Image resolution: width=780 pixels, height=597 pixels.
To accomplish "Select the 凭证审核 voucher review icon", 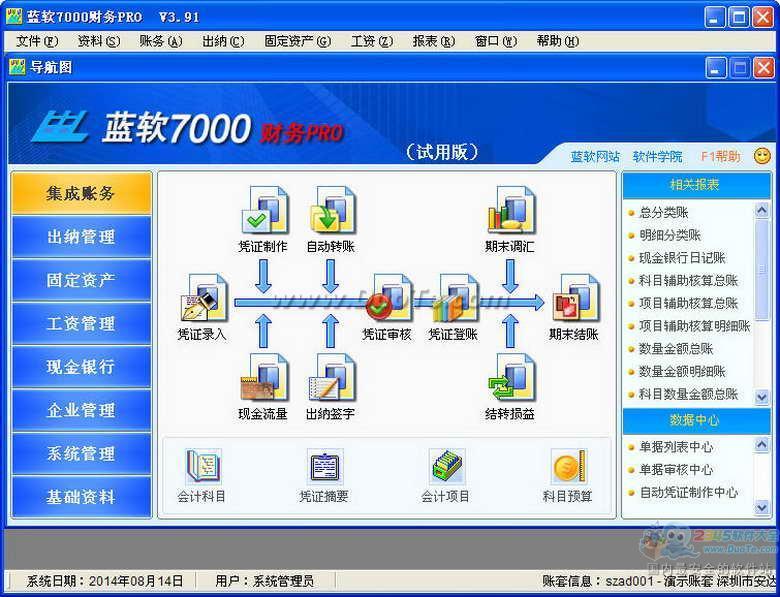I will coord(386,299).
